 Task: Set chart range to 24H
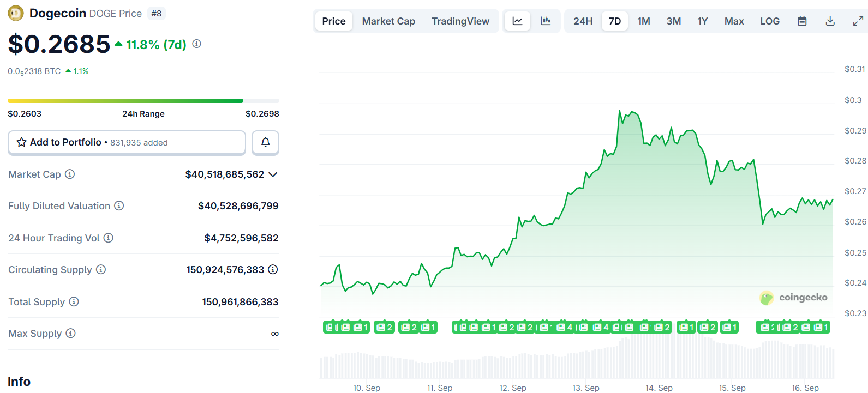click(583, 21)
